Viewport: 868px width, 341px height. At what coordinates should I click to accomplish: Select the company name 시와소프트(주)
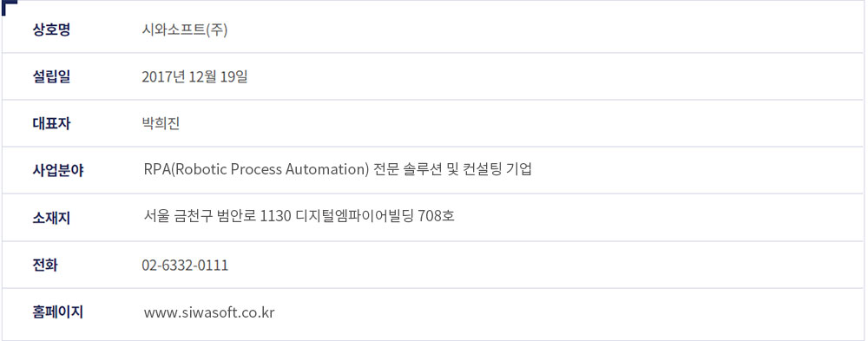185,30
